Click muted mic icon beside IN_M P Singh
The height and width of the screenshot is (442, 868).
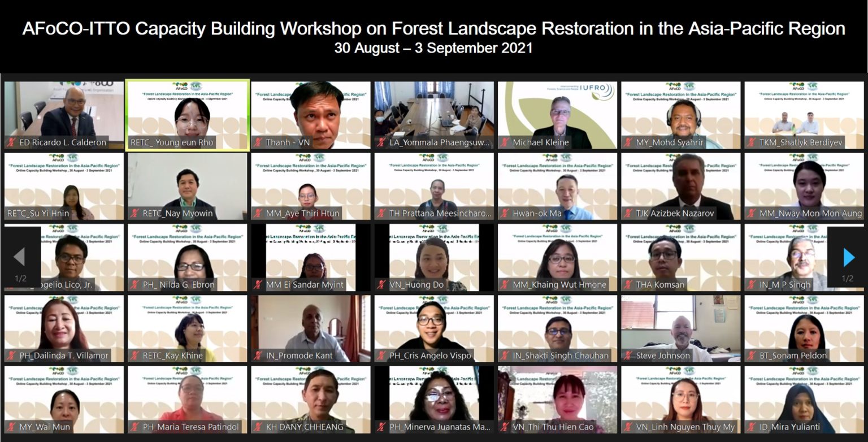[x=751, y=284]
